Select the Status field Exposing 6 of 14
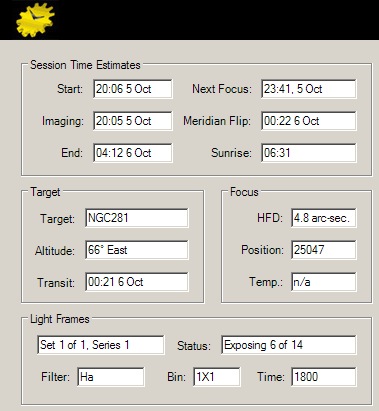The width and height of the screenshot is (379, 411). tap(289, 345)
